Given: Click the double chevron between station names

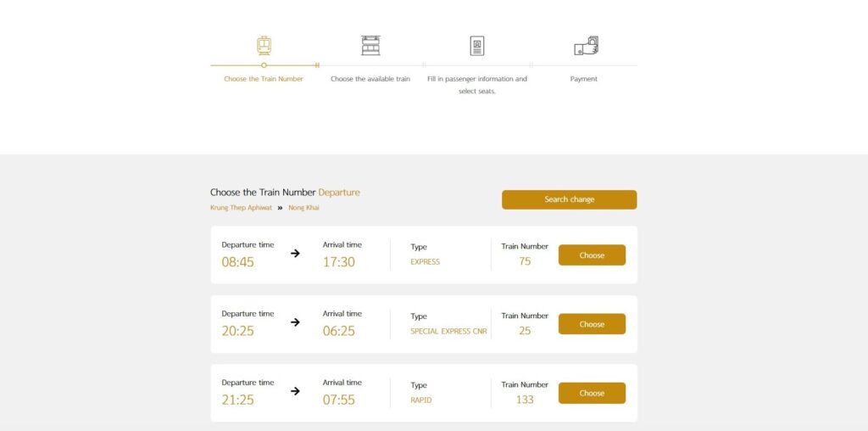Looking at the screenshot, I should click(x=280, y=208).
